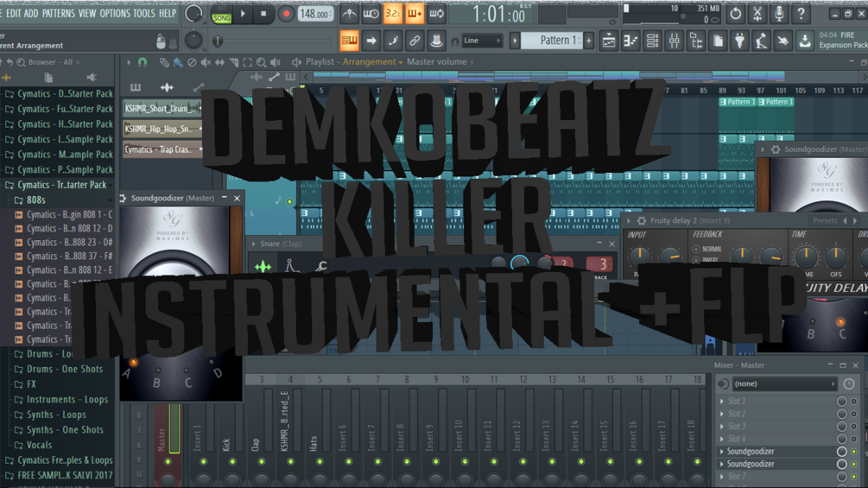Screen dimensions: 868x488
Task: Click the master pitch knob
Action: [x=193, y=40]
